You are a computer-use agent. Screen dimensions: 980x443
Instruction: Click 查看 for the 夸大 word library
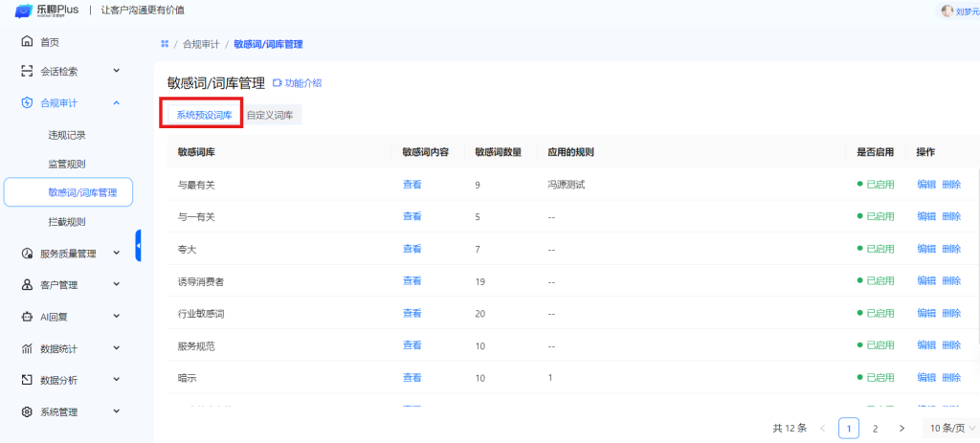pos(412,249)
